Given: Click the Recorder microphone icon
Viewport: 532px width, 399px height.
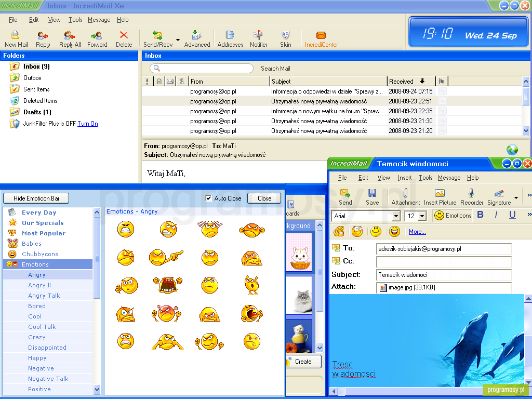Looking at the screenshot, I should pos(471,197).
